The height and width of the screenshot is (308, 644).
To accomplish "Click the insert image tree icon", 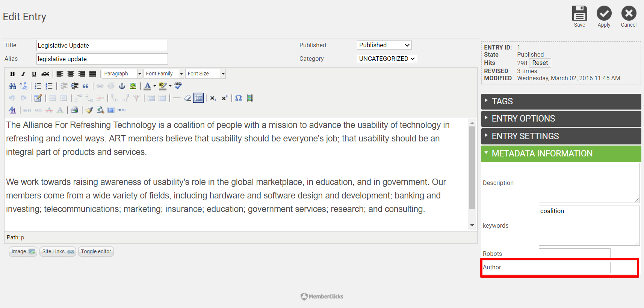I will pos(133,86).
